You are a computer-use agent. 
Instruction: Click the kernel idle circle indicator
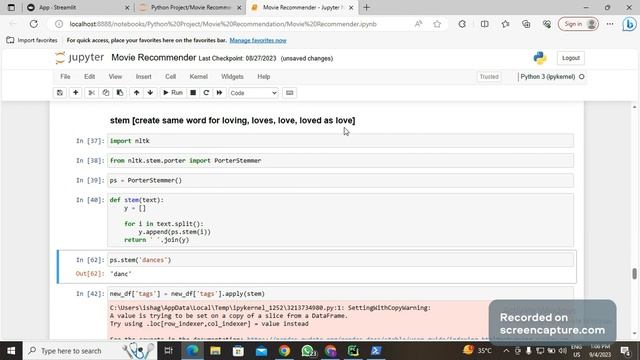coord(582,77)
